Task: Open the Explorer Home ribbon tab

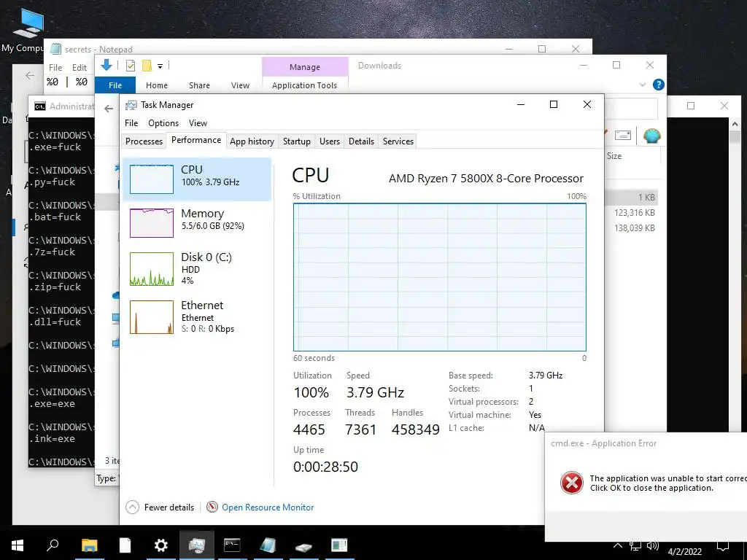Action: [157, 85]
